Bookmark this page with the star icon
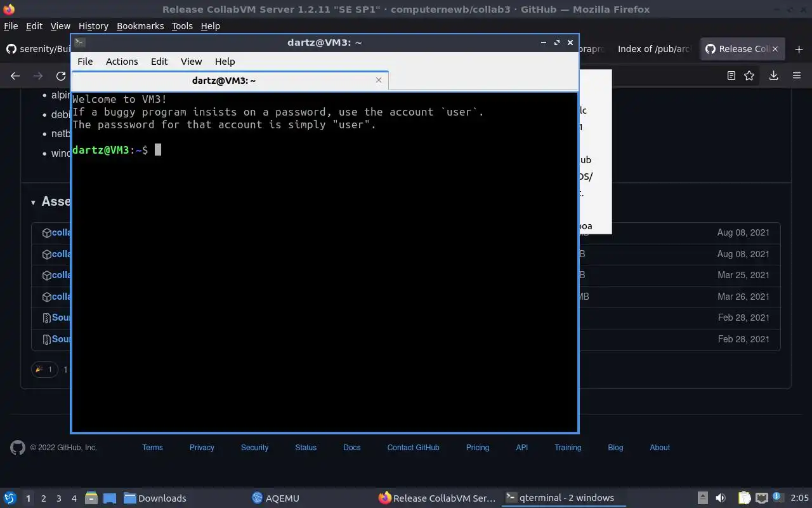The image size is (812, 508). (x=749, y=76)
